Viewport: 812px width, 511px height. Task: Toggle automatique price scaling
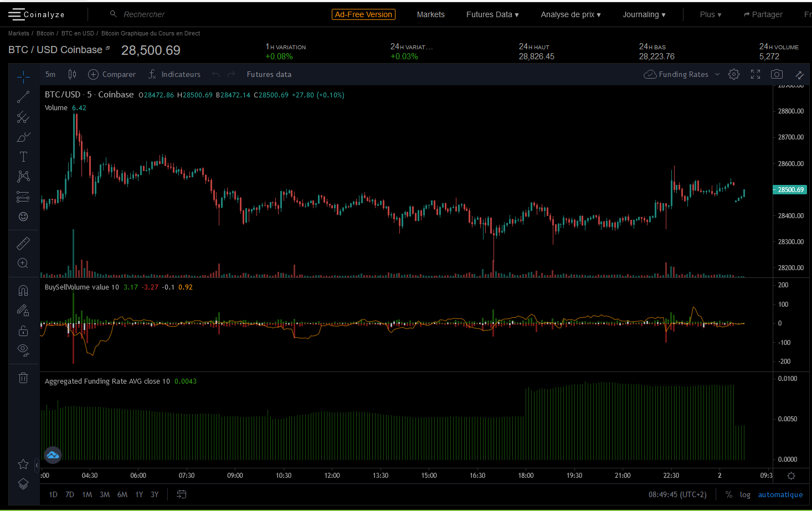pos(780,494)
